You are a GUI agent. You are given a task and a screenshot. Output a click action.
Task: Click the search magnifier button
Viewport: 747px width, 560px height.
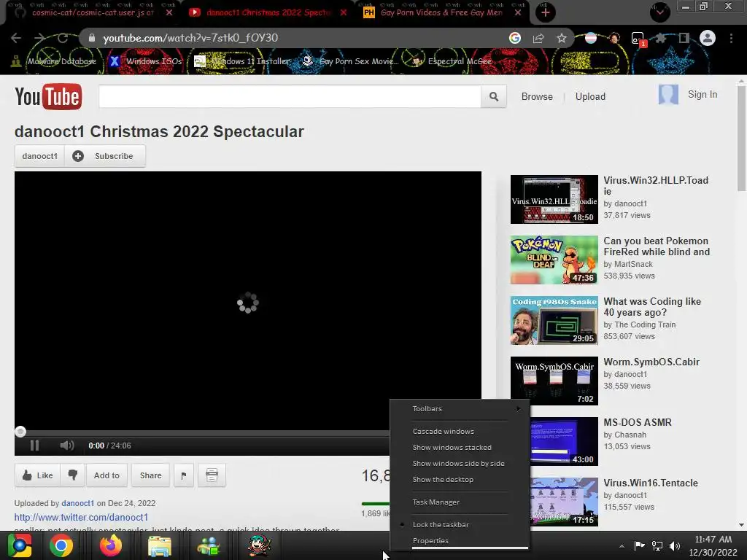pyautogui.click(x=494, y=97)
